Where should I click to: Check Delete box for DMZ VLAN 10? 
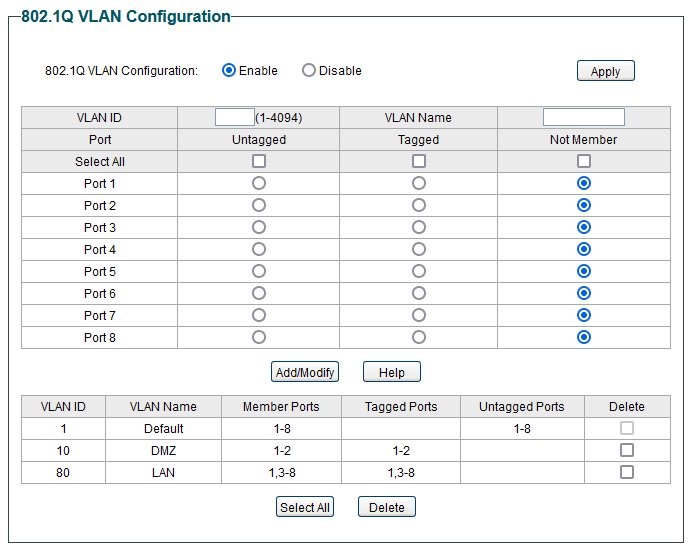click(x=627, y=450)
